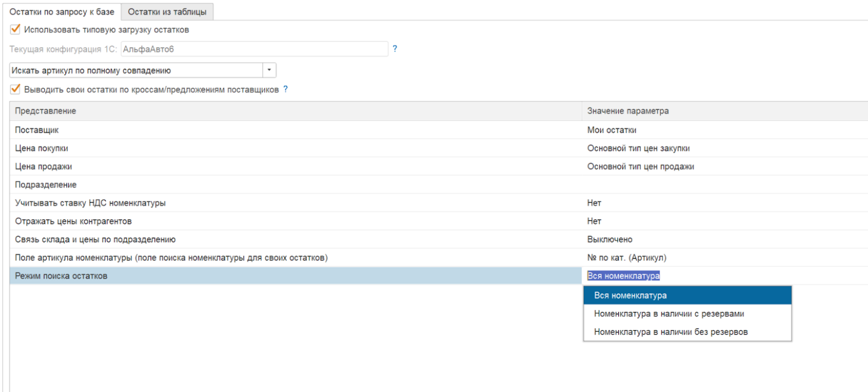Click 'Представление' column header
868x392 pixels.
[x=46, y=111]
